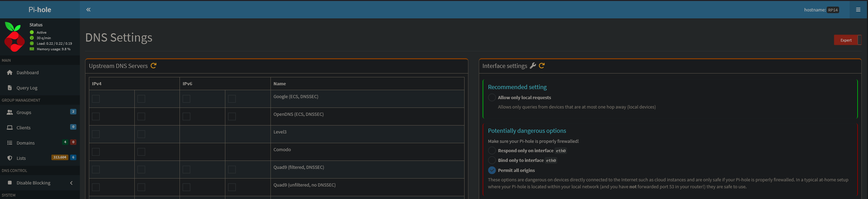Select Allow only local requests option
This screenshot has width=868, height=199.
tap(492, 97)
